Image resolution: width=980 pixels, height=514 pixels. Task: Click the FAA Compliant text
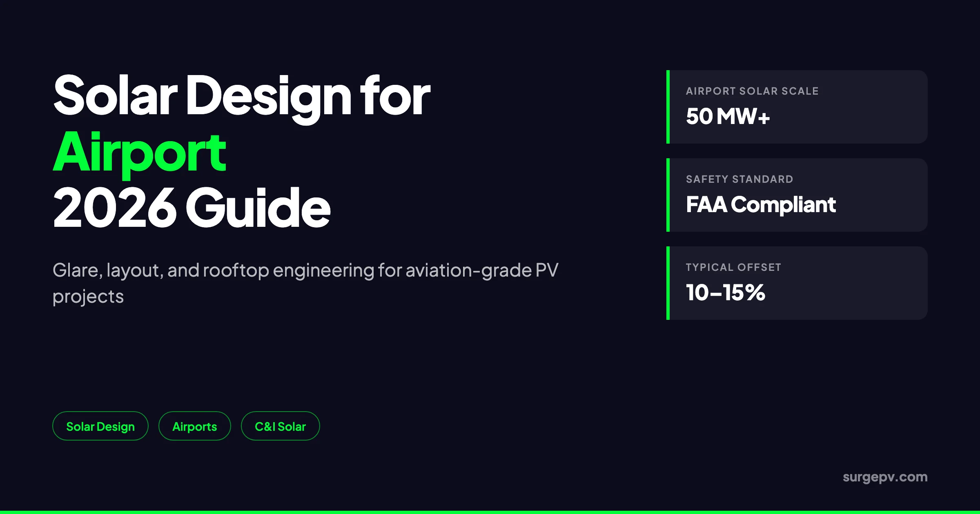click(761, 205)
